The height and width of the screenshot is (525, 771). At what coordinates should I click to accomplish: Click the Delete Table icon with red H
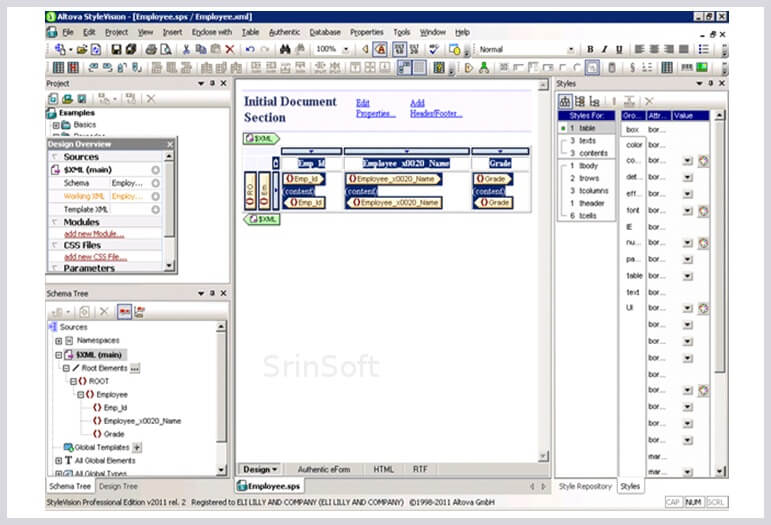[x=73, y=67]
